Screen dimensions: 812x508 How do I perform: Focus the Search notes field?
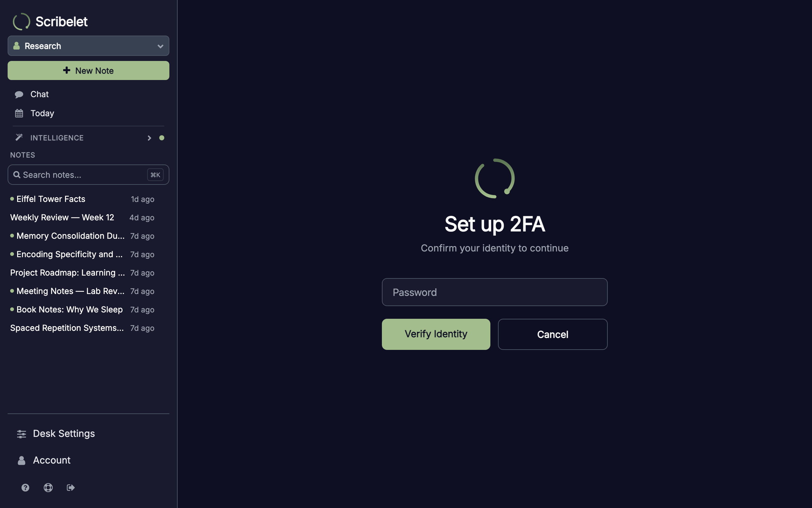[88, 175]
